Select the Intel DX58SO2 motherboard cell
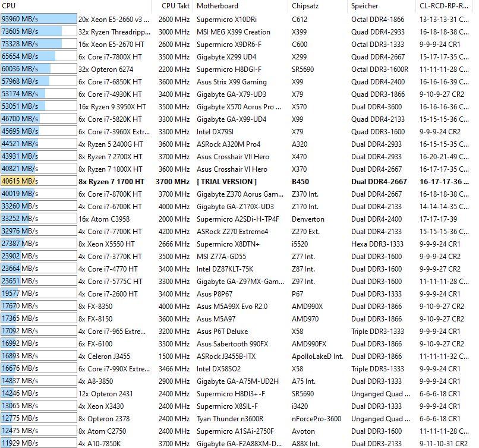Screen dimensions: 479x448 coord(219,369)
